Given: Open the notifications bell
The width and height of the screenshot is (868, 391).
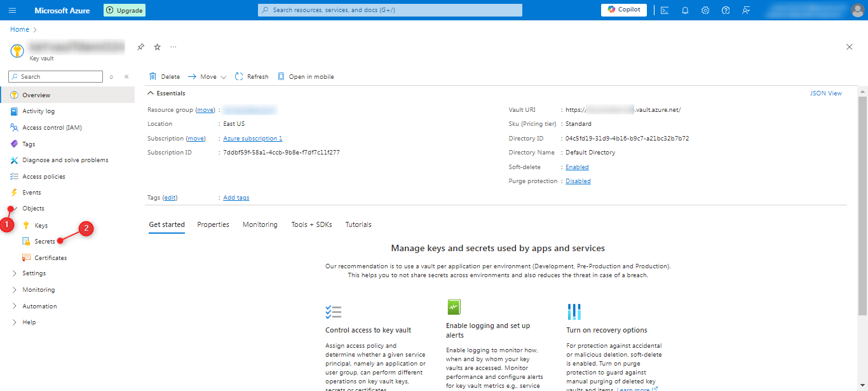Looking at the screenshot, I should 685,10.
